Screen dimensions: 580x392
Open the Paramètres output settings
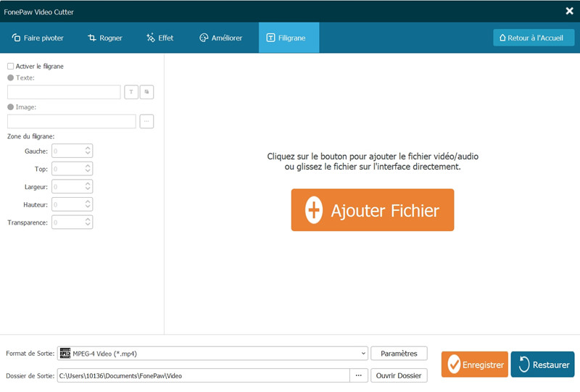[399, 354]
